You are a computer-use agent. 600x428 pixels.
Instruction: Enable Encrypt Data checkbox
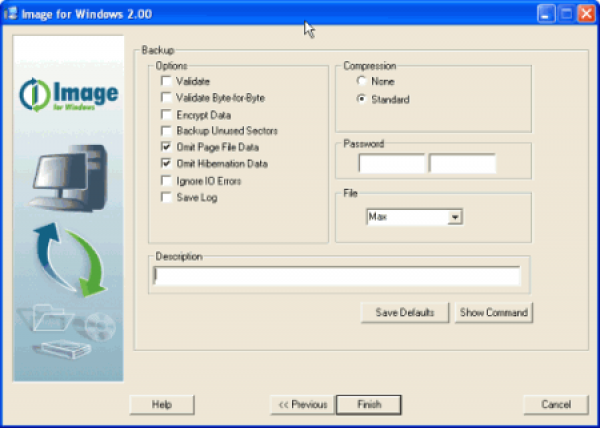click(166, 115)
